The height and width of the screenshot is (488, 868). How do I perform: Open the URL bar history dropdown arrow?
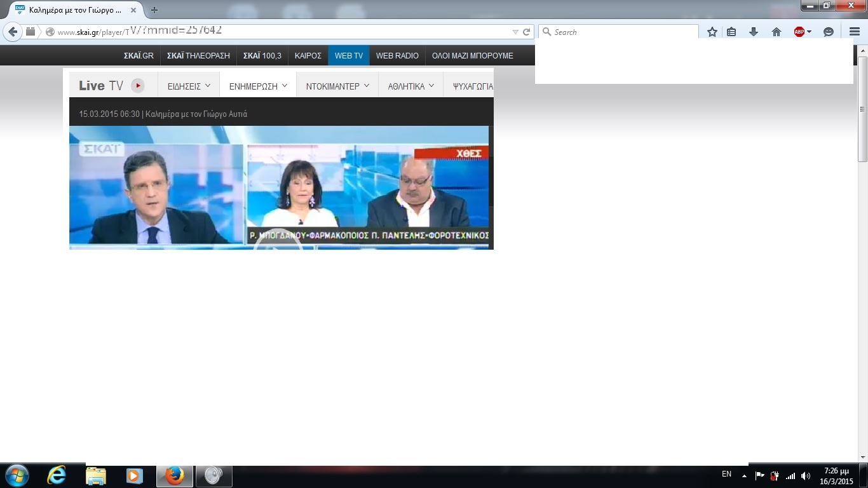(x=515, y=32)
